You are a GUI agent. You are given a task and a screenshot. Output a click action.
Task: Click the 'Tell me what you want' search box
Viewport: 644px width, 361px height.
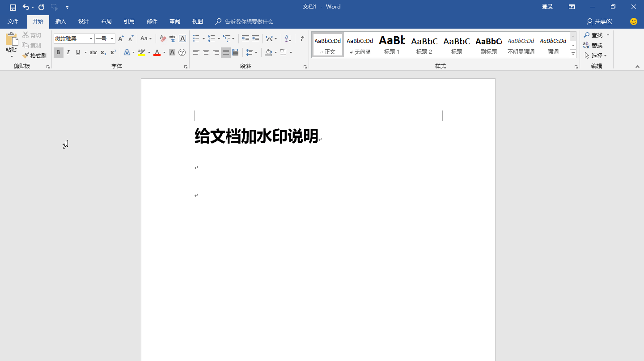(249, 21)
